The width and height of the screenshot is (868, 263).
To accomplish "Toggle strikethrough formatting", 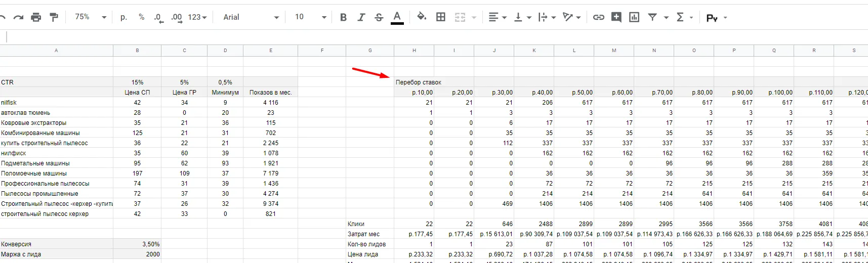I will point(379,17).
